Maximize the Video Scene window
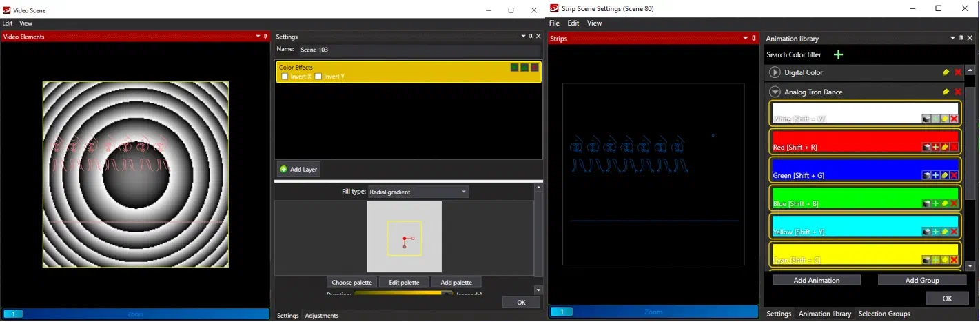Viewport: 980px width, 322px height. (511, 10)
